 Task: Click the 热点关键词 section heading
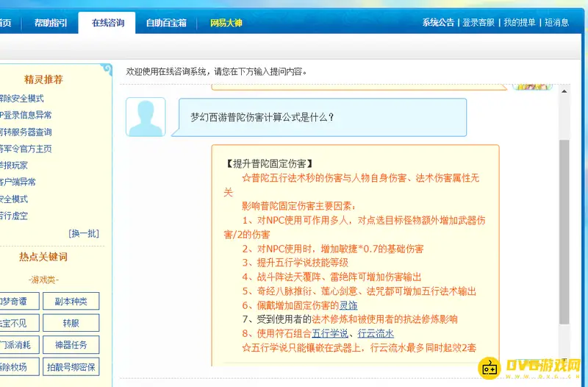coord(43,257)
